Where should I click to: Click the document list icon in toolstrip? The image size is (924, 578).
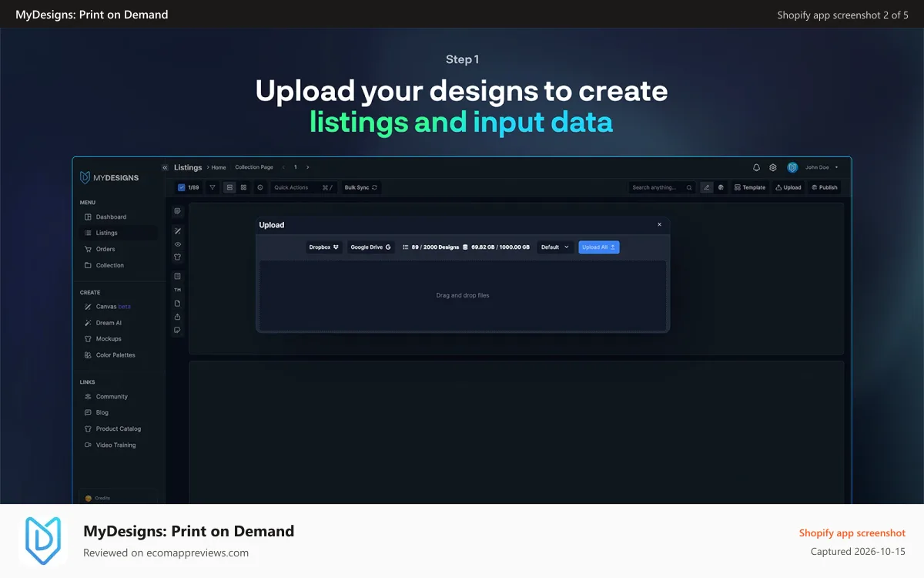tap(177, 276)
